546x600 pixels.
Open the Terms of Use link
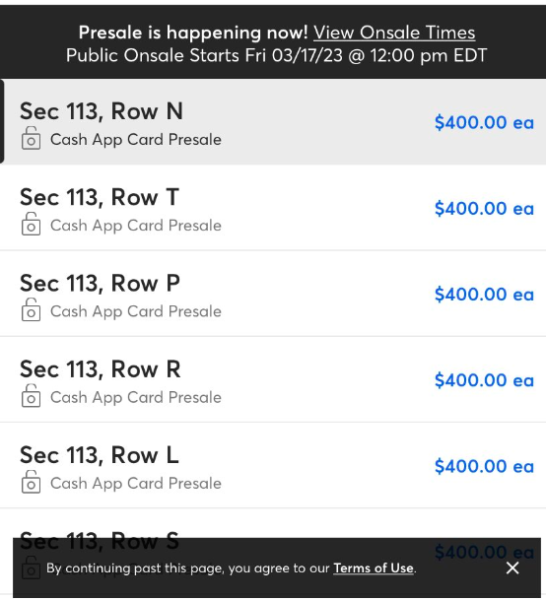pyautogui.click(x=373, y=568)
